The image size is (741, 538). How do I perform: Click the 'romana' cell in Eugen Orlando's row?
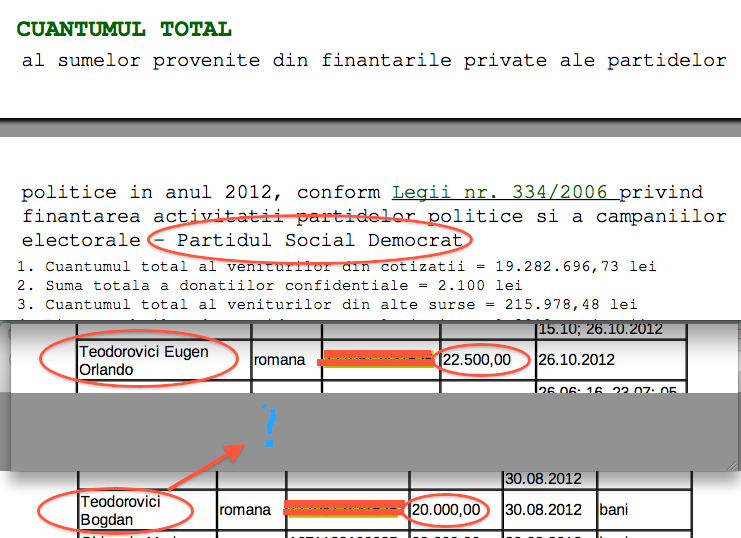click(x=279, y=360)
